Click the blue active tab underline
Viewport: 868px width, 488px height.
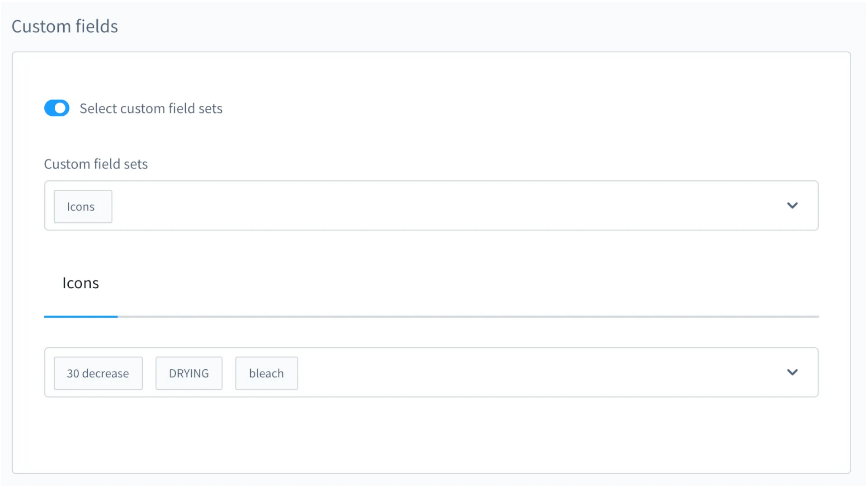coord(80,316)
